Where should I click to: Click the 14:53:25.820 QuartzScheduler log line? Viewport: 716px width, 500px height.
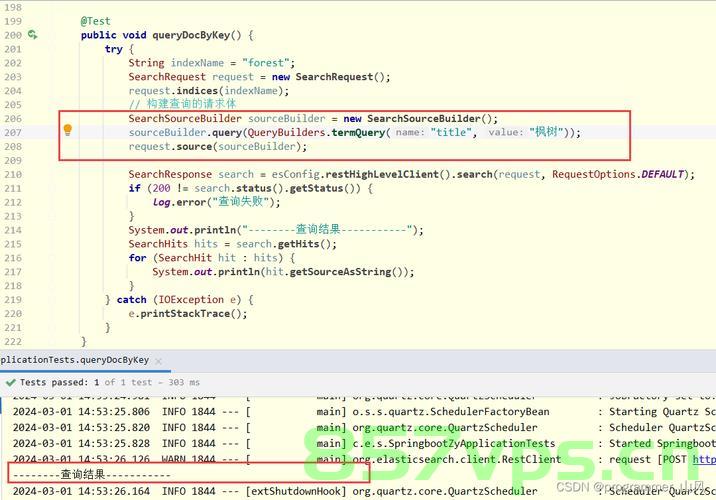(364, 427)
